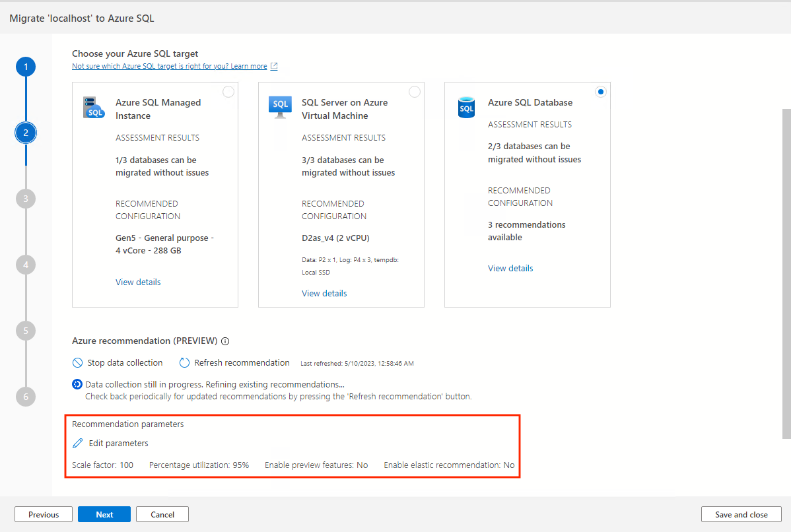Open View details for SQL Server on Azure VM
This screenshot has height=532, width=791.
click(324, 293)
